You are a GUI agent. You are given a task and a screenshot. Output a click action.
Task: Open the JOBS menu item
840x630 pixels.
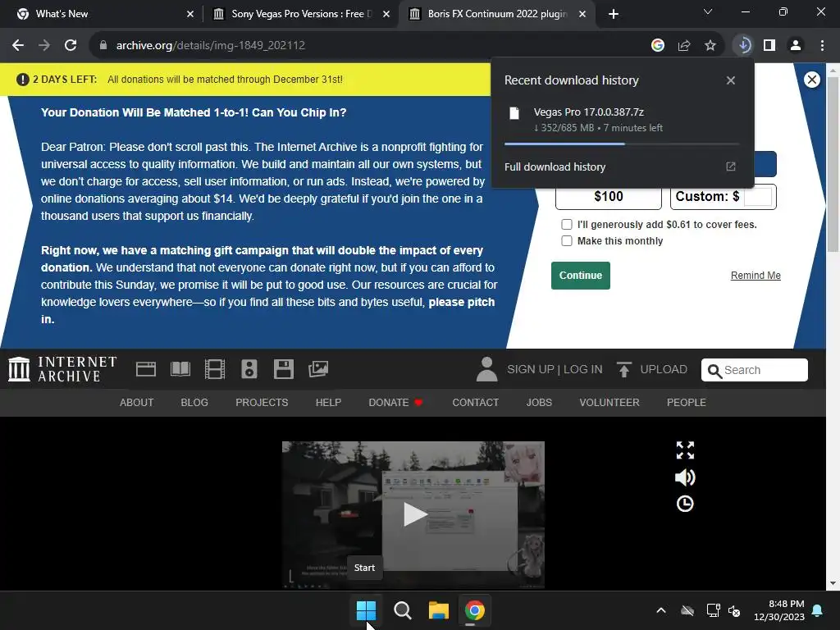point(539,403)
